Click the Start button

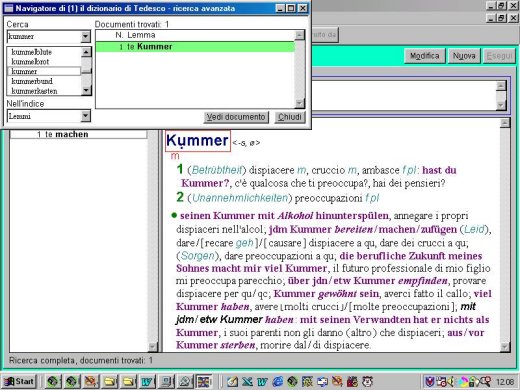click(19, 381)
